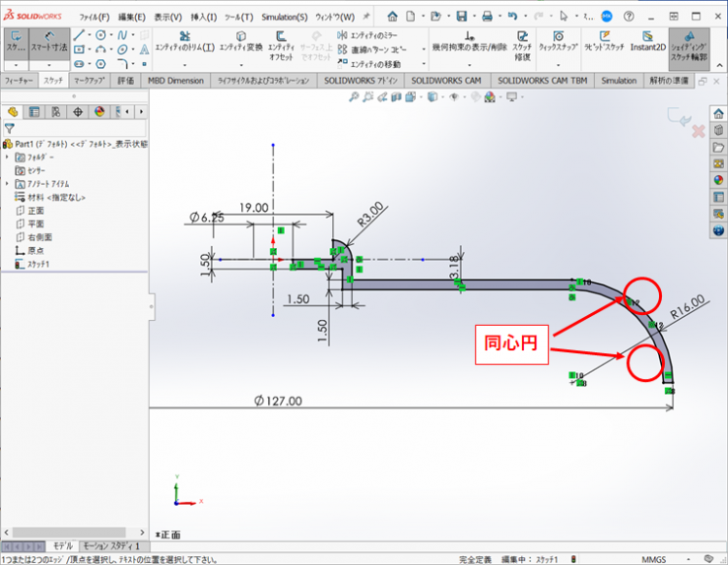728x565 pixels.
Task: Click the Convert Entities (エンティティ変換) tool
Action: pos(240,40)
